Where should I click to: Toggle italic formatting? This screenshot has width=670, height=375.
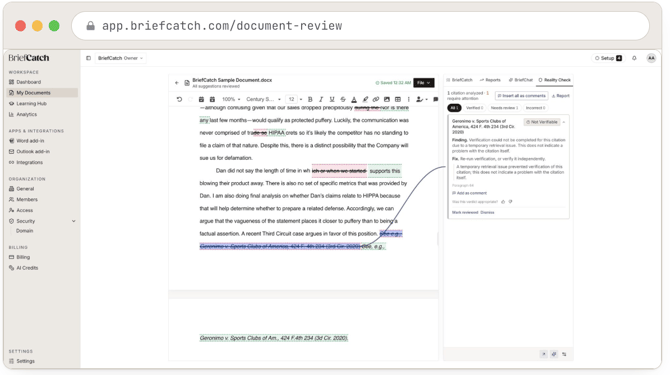click(x=321, y=99)
